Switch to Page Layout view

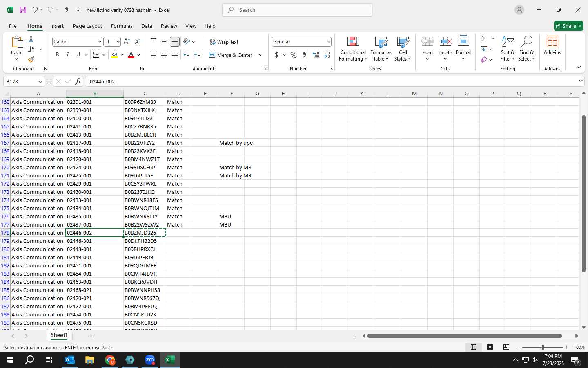pyautogui.click(x=490, y=347)
